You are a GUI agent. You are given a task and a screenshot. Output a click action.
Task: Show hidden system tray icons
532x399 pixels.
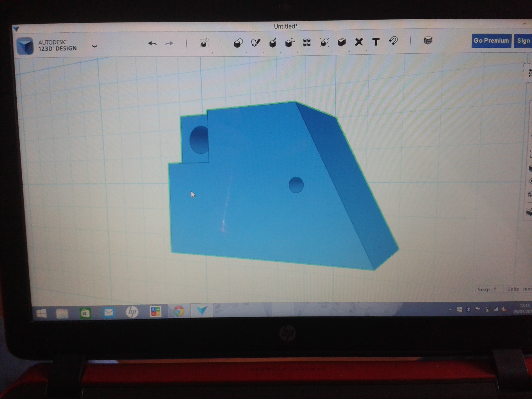(x=450, y=310)
